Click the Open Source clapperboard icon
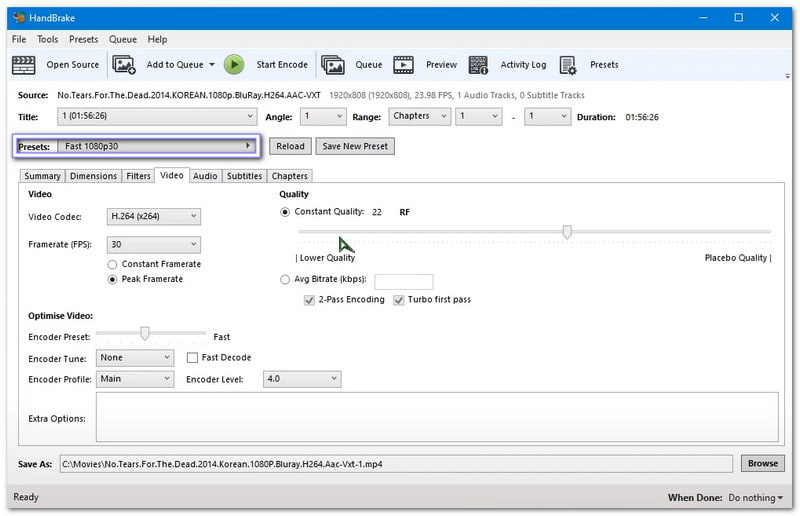Screen dimensions: 800x516 tap(22, 65)
